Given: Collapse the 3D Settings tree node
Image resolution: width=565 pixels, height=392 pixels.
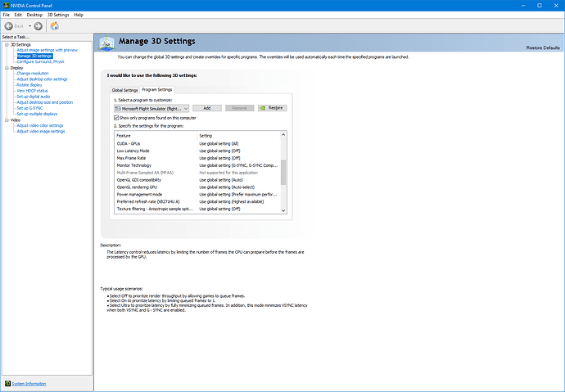Looking at the screenshot, I should pos(7,45).
